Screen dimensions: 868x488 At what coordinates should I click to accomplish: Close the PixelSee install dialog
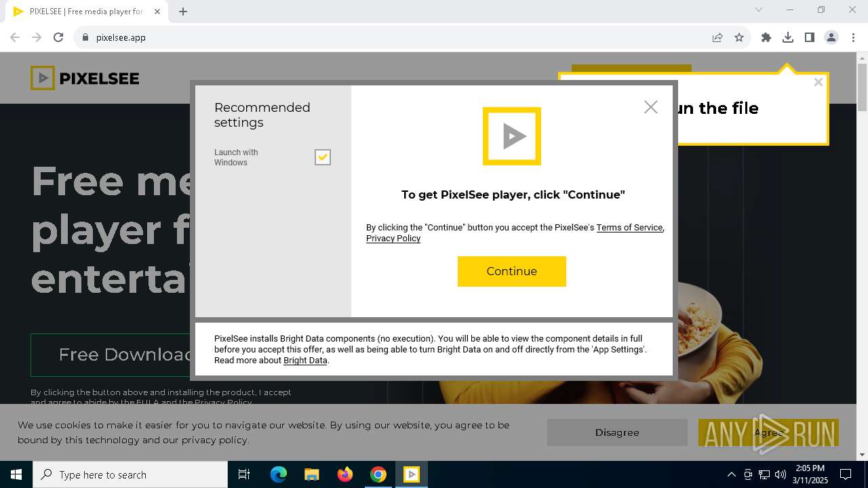tap(651, 107)
